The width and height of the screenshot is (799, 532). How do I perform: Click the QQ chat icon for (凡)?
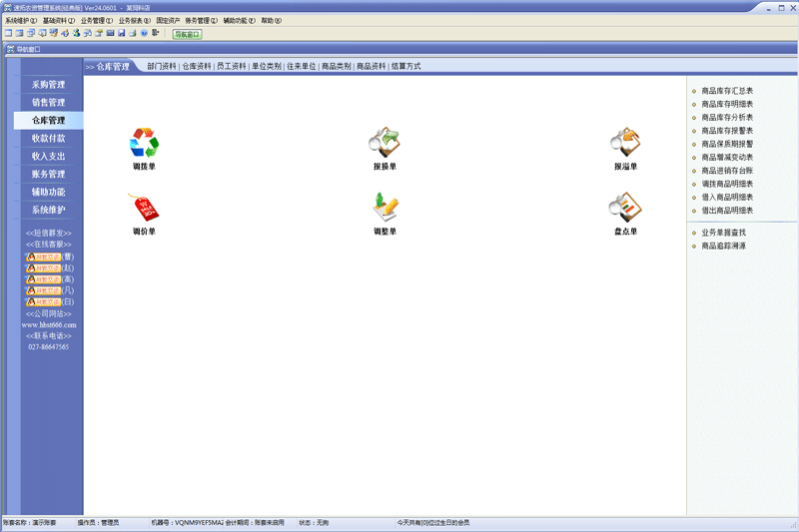pyautogui.click(x=43, y=290)
